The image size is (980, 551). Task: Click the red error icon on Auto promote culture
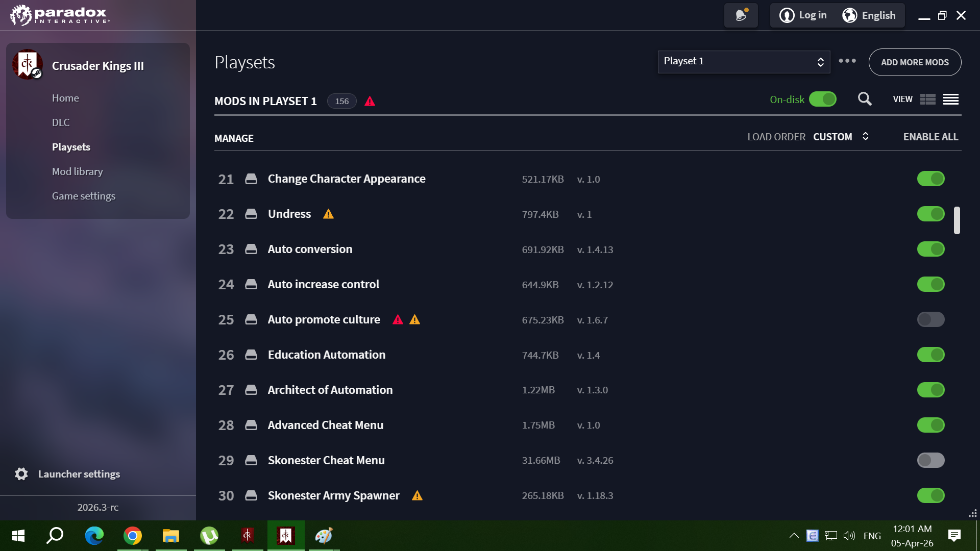[x=398, y=320]
